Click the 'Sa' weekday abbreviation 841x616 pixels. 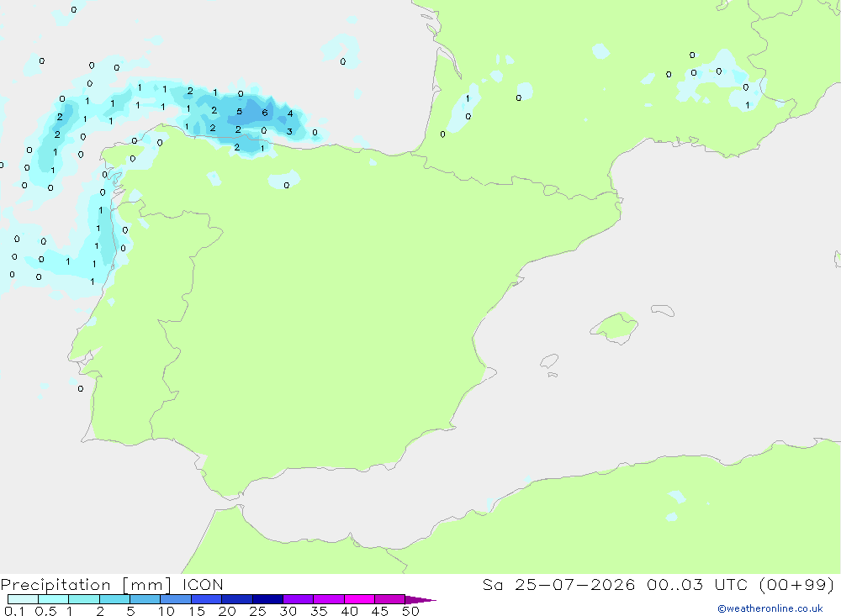click(x=492, y=585)
